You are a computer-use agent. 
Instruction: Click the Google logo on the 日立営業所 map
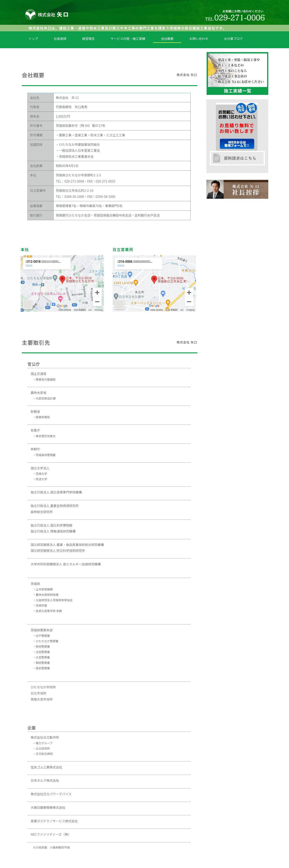click(154, 306)
